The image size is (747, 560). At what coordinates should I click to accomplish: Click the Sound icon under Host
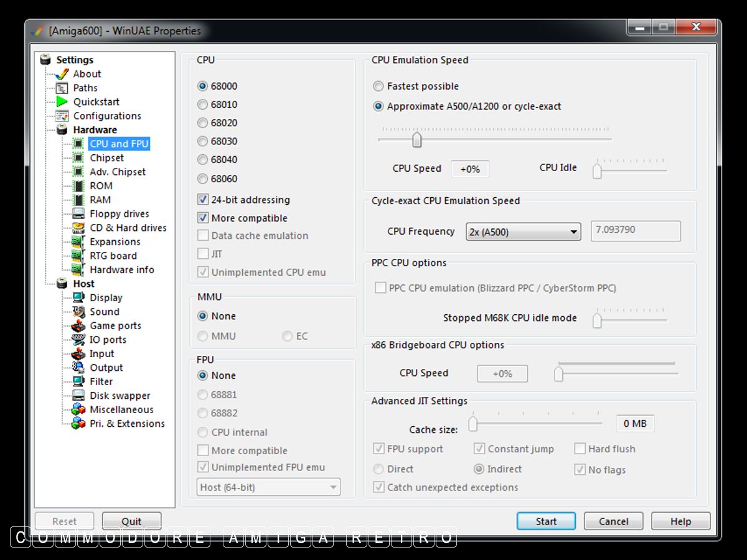click(78, 312)
